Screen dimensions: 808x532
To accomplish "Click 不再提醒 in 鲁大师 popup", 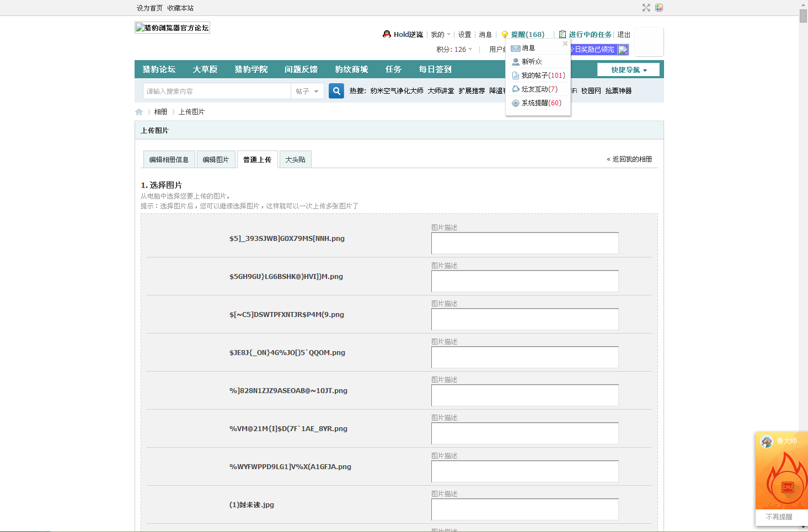I will [779, 517].
